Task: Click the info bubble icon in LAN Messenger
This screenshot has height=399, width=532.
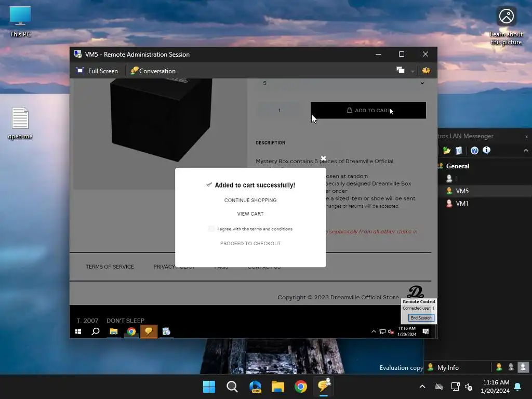Action: (486, 150)
